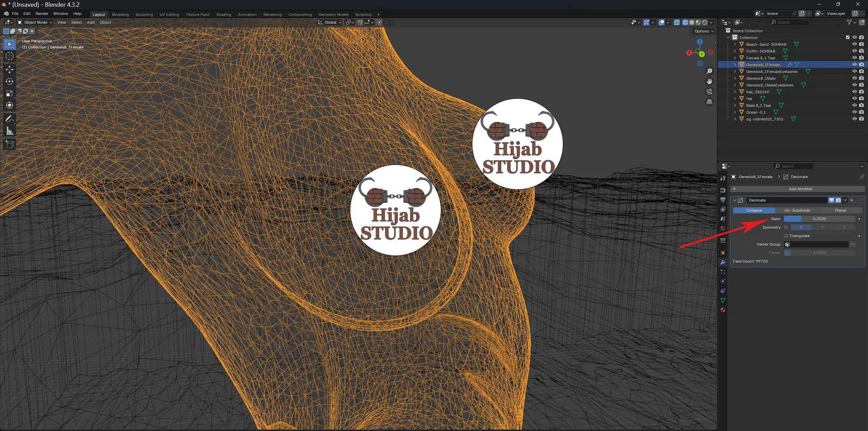Open the Object properties orange square tab
The image size is (868, 431).
coord(723,253)
